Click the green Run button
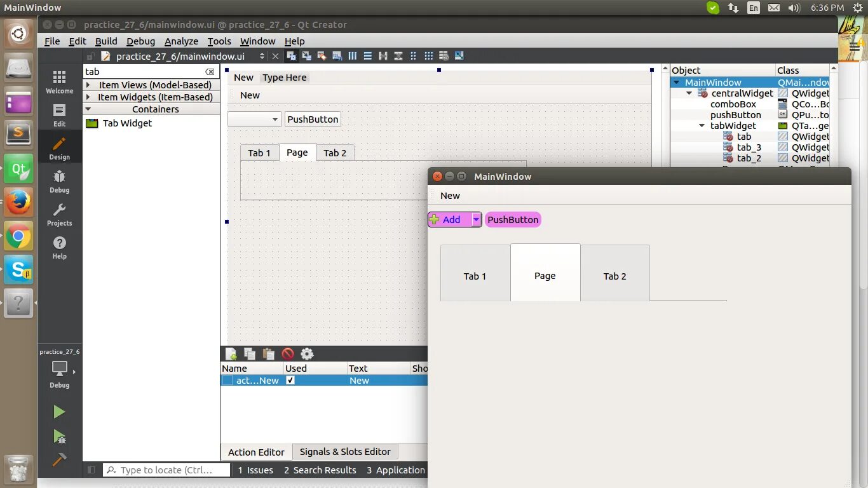The width and height of the screenshot is (868, 488). click(x=59, y=412)
